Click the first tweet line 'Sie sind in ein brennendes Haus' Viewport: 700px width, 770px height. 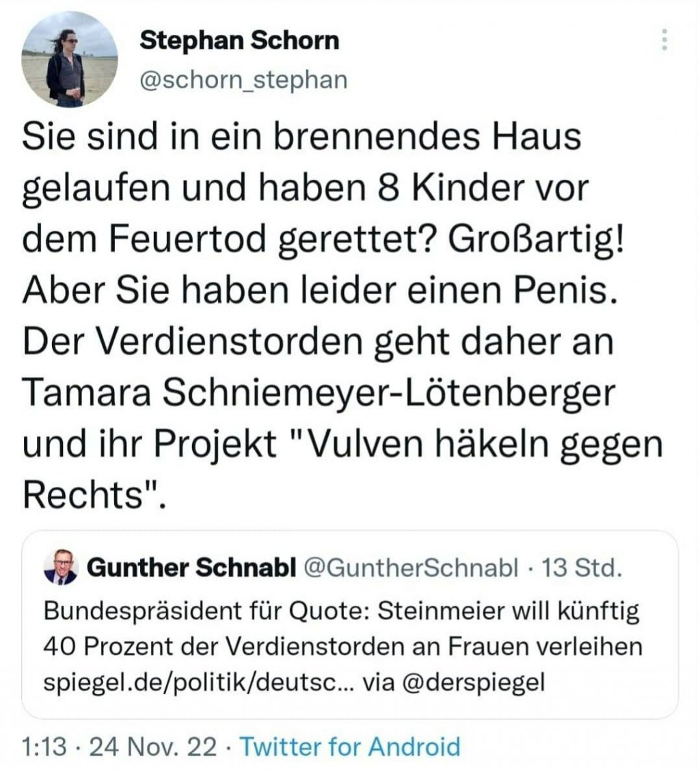(x=301, y=135)
